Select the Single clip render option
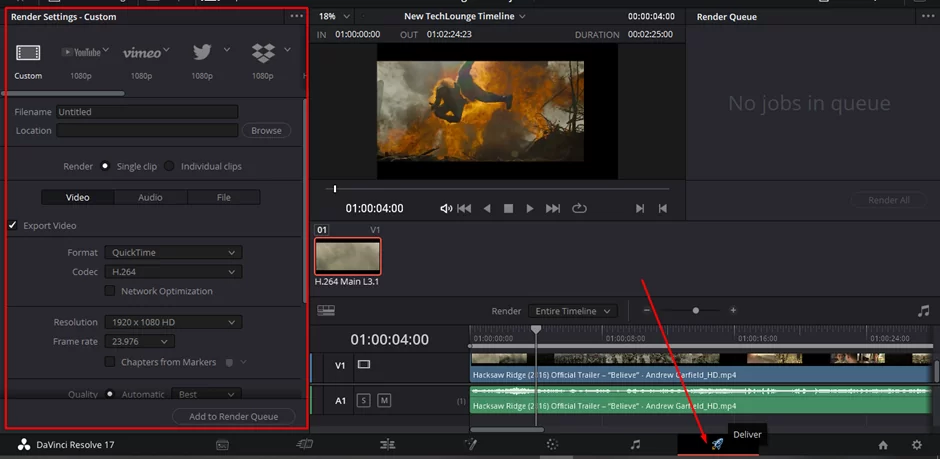940x459 pixels. [x=105, y=166]
